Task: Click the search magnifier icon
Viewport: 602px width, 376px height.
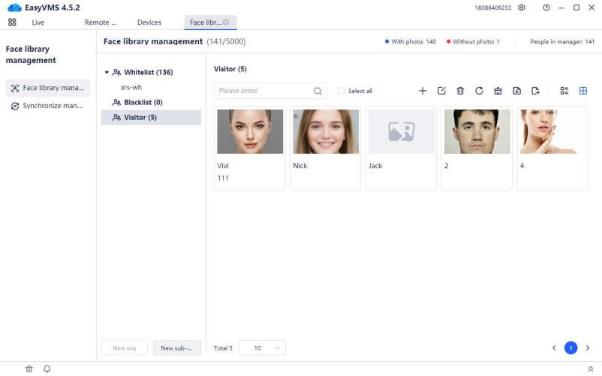Action: tap(318, 91)
